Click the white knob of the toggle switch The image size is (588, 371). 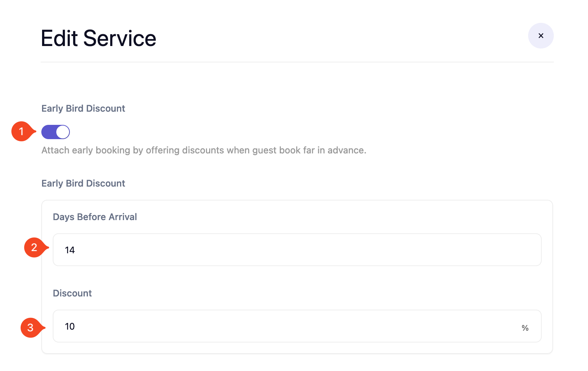coord(63,132)
